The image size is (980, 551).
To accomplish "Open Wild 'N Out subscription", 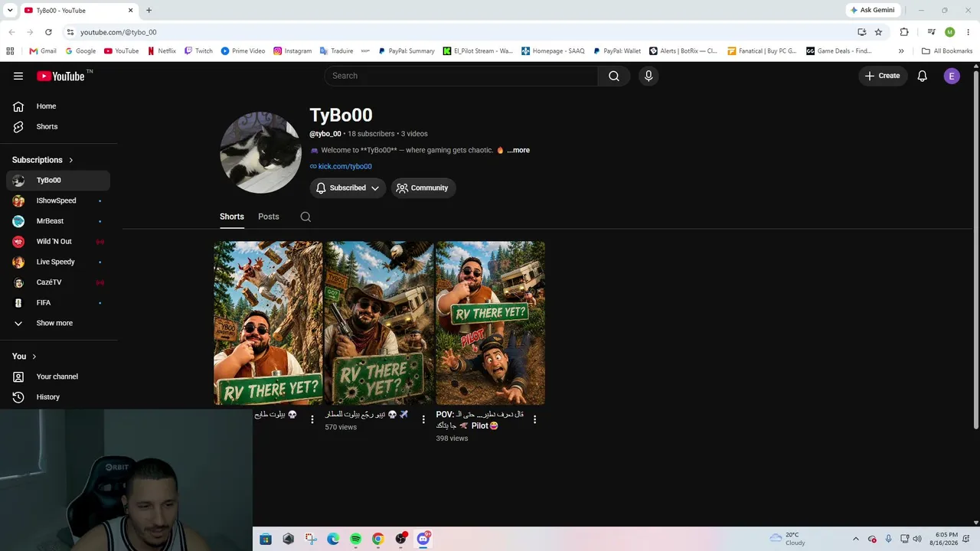I will click(x=58, y=242).
